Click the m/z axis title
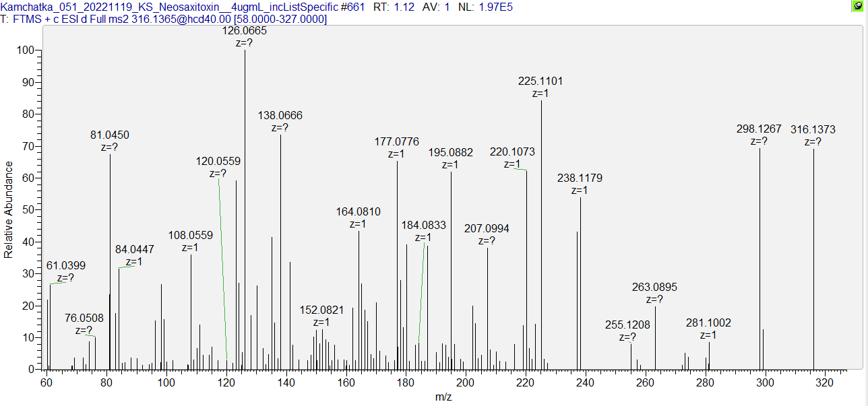 pos(443,397)
